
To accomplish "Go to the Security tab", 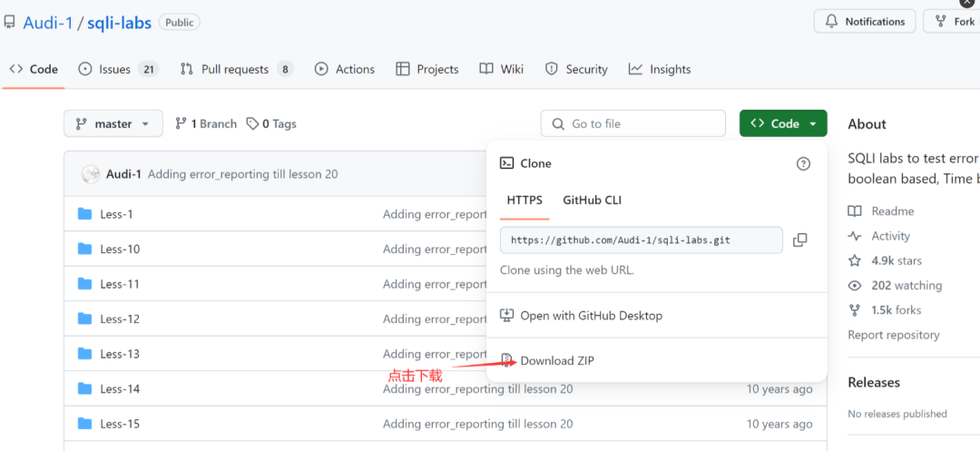I will pos(576,69).
